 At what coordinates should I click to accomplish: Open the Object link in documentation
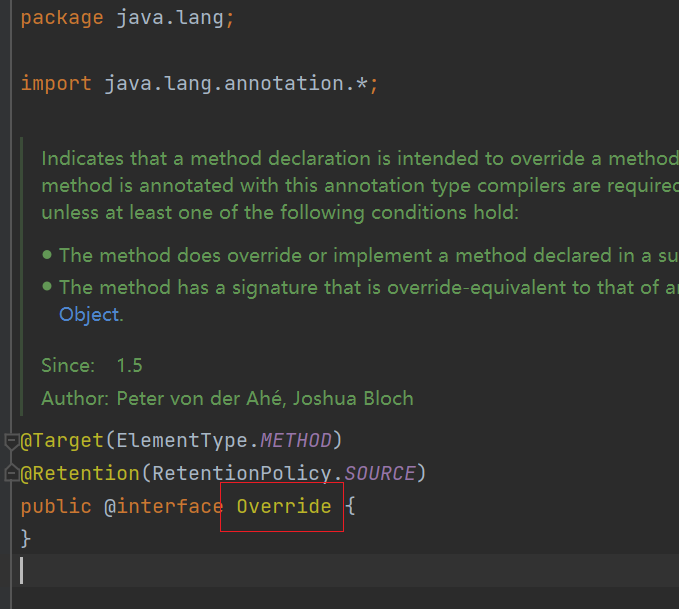pos(89,314)
